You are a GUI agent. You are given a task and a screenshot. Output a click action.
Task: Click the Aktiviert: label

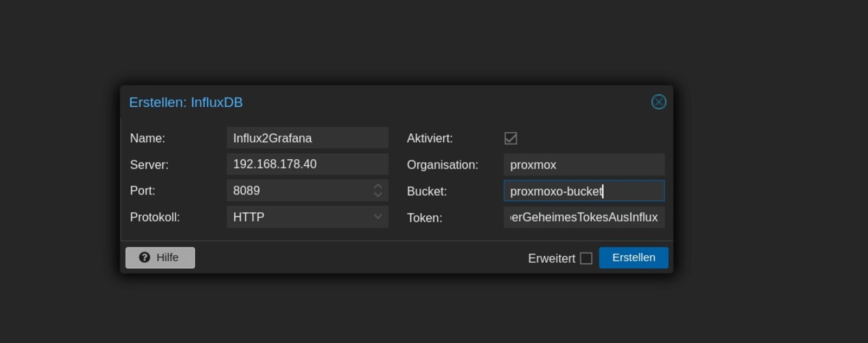coord(429,138)
